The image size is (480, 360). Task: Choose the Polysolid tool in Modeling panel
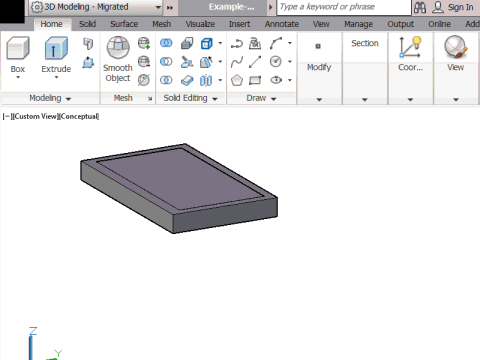coord(88,44)
